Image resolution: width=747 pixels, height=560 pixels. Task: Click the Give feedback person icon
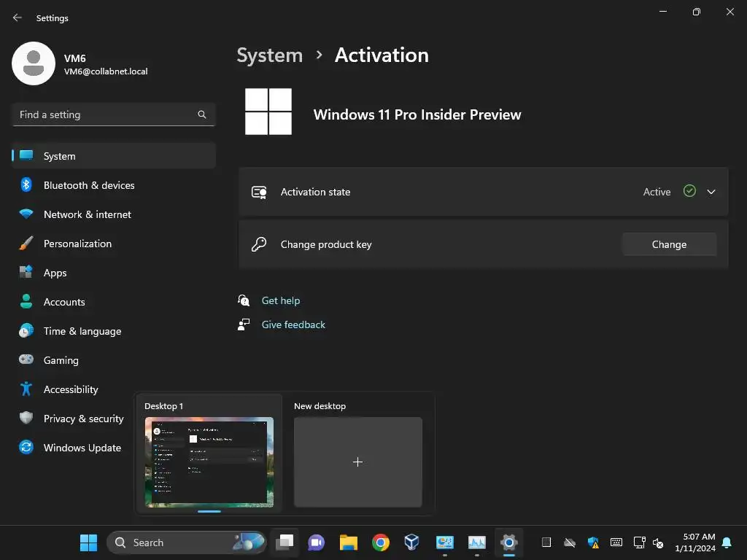[244, 324]
